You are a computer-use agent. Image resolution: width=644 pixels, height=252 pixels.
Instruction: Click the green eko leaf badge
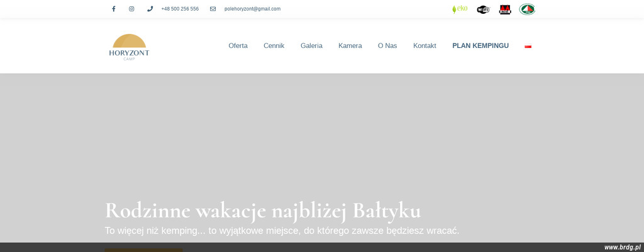coord(460,9)
